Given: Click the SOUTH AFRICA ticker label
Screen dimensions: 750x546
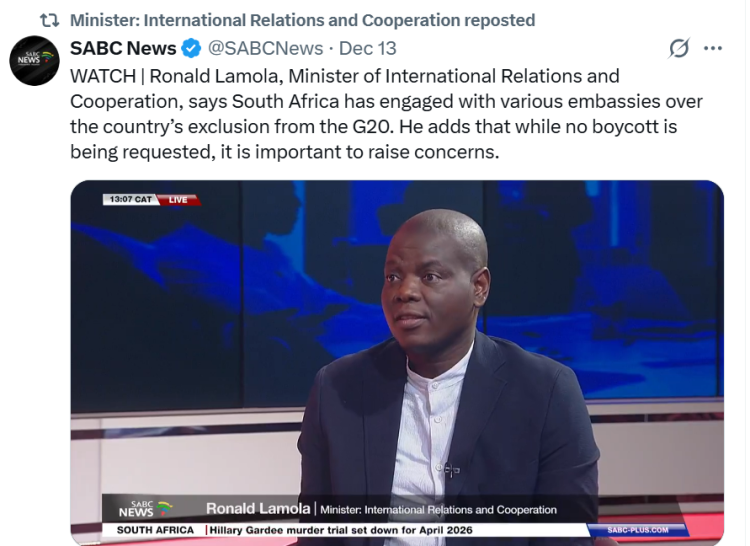Looking at the screenshot, I should tap(155, 530).
